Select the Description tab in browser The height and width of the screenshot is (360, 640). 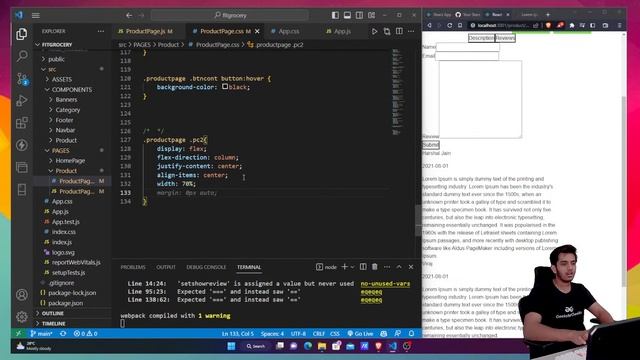(x=481, y=38)
